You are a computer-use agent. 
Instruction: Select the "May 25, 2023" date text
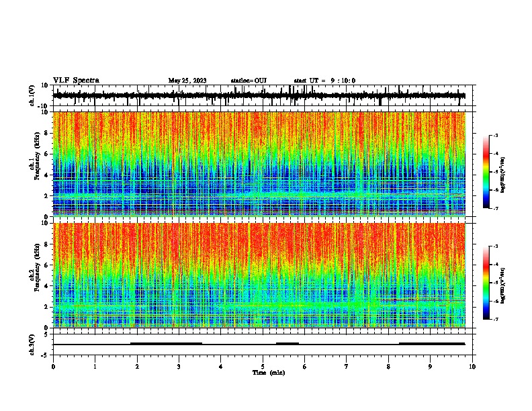[x=187, y=81]
